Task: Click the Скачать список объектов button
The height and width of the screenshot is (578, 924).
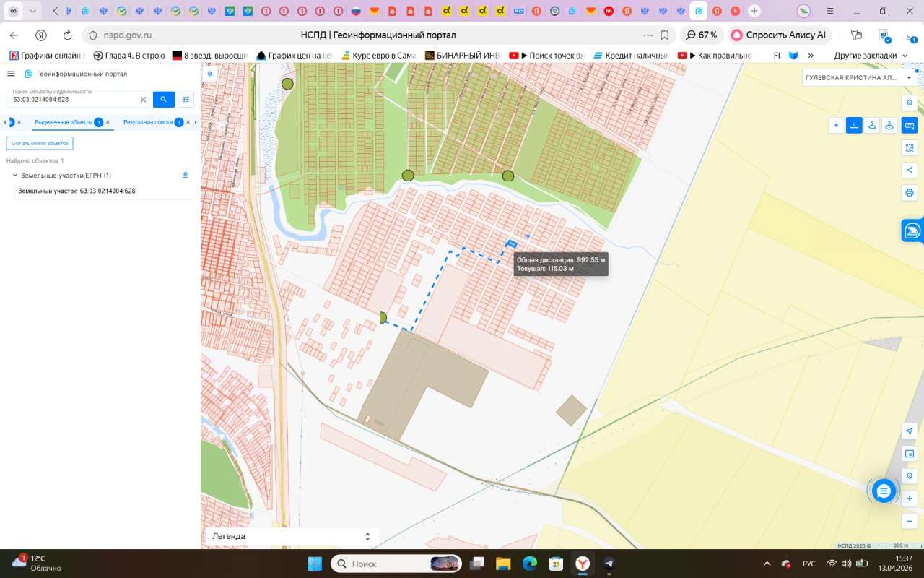Action: point(40,144)
